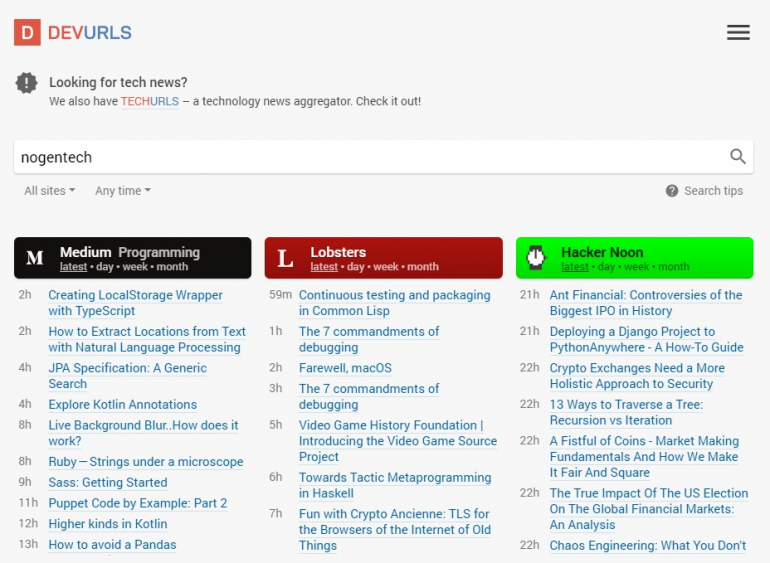Open Ant Financial: Controversies article
The height and width of the screenshot is (563, 770).
coord(646,303)
